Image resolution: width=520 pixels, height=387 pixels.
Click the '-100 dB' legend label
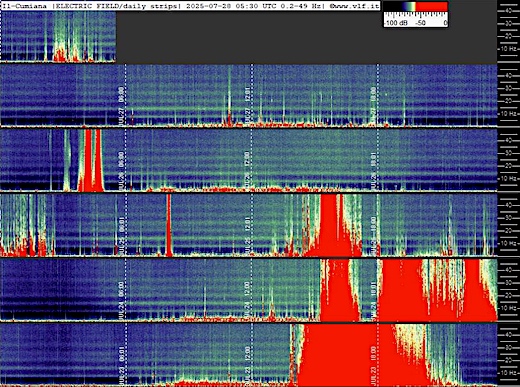coord(396,23)
